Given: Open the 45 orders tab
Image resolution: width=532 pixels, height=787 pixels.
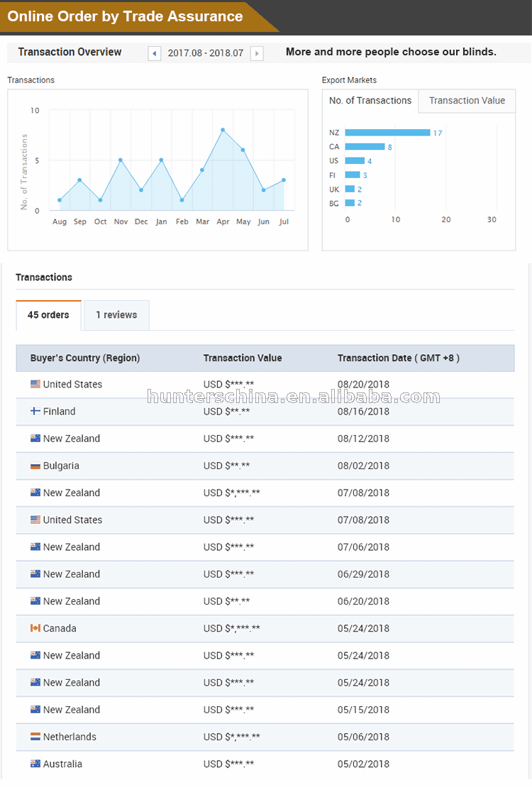Looking at the screenshot, I should click(48, 315).
